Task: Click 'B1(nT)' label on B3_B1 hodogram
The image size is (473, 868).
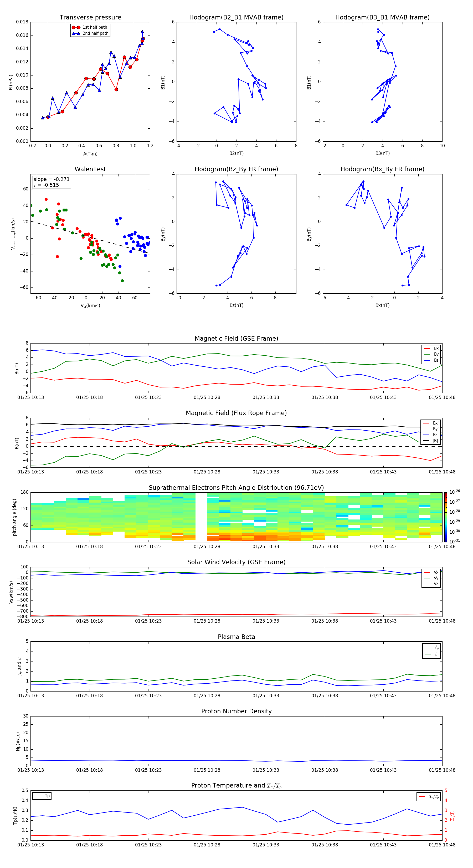Action: pyautogui.click(x=309, y=82)
